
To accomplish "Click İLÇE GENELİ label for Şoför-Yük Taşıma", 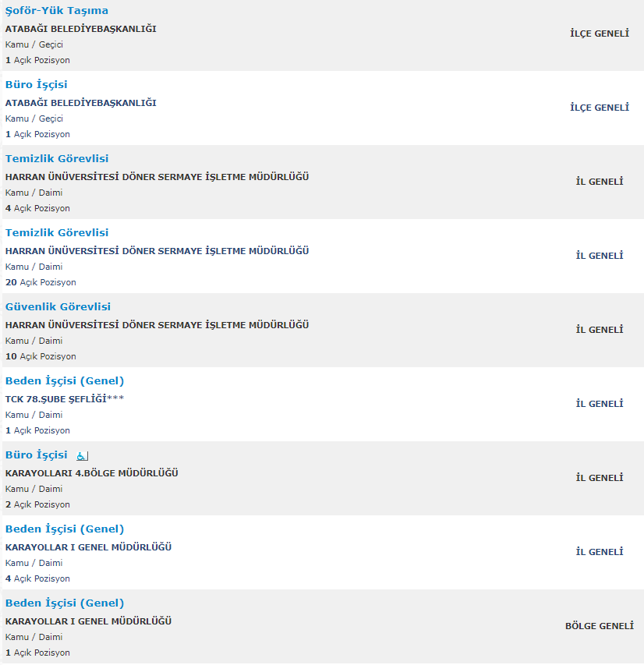I will click(600, 34).
